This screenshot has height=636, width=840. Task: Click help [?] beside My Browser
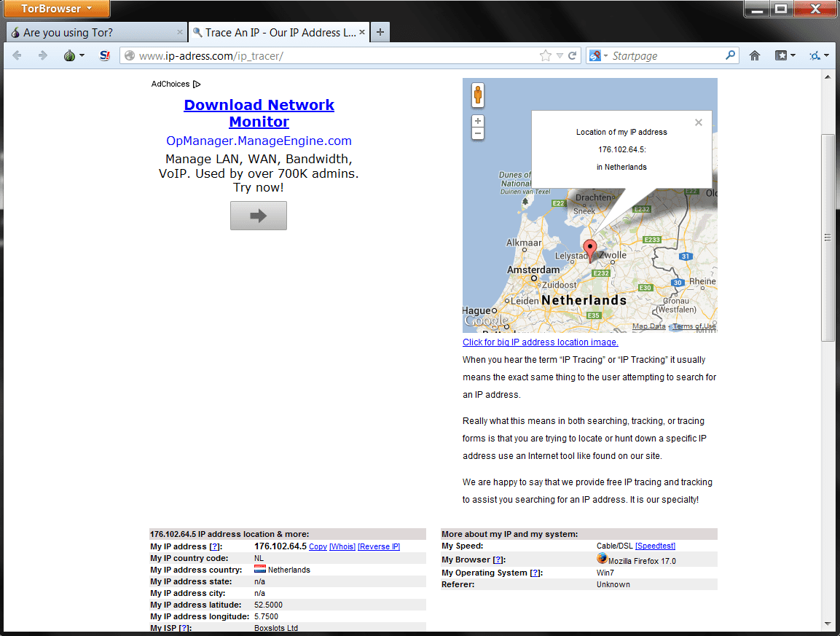click(498, 560)
